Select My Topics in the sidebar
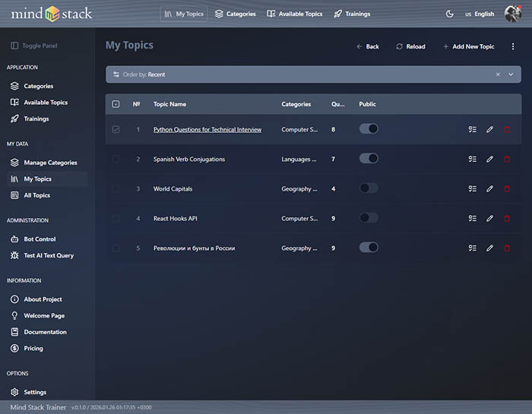This screenshot has width=532, height=414. [47, 179]
